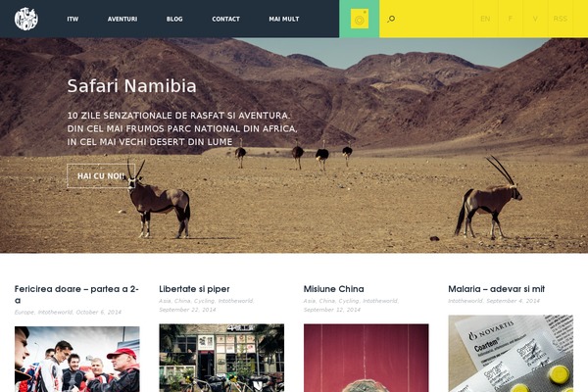Go to the BLOG menu item
588x392 pixels.
174,19
